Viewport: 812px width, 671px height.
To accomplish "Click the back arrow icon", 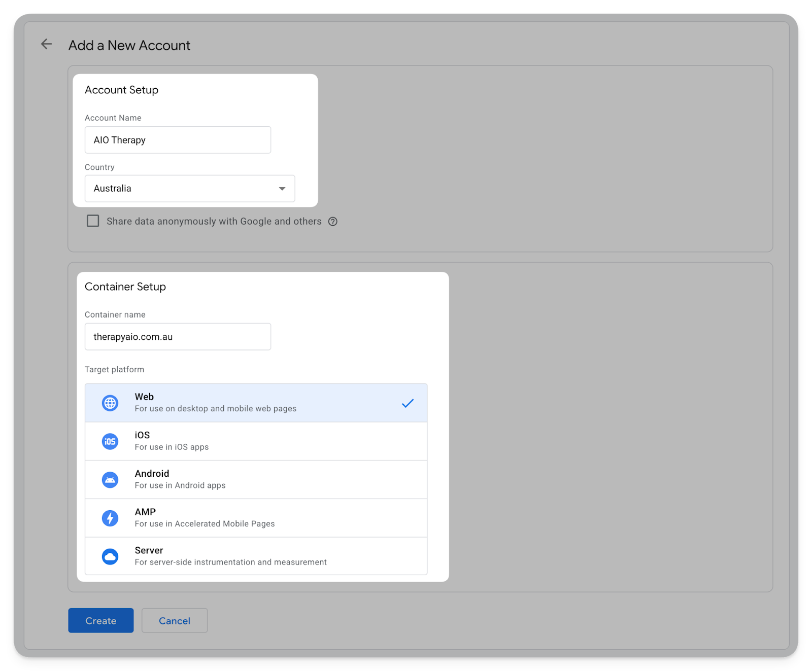I will click(x=46, y=44).
